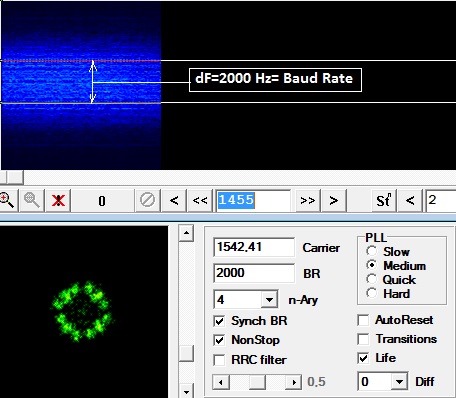Select the Quick PLL radio button
The height and width of the screenshot is (398, 456).
(x=371, y=279)
